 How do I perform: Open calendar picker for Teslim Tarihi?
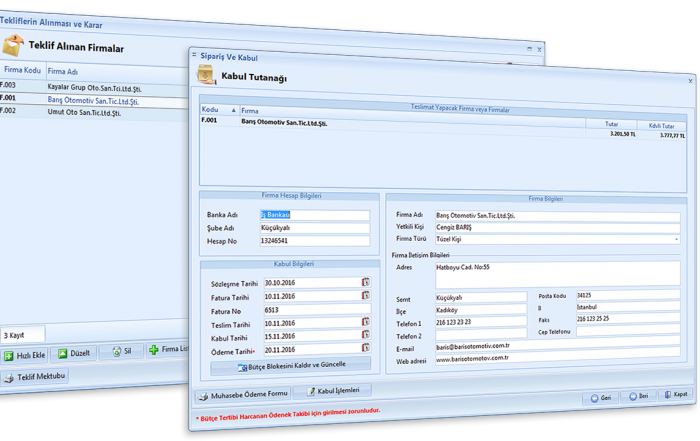tap(366, 324)
